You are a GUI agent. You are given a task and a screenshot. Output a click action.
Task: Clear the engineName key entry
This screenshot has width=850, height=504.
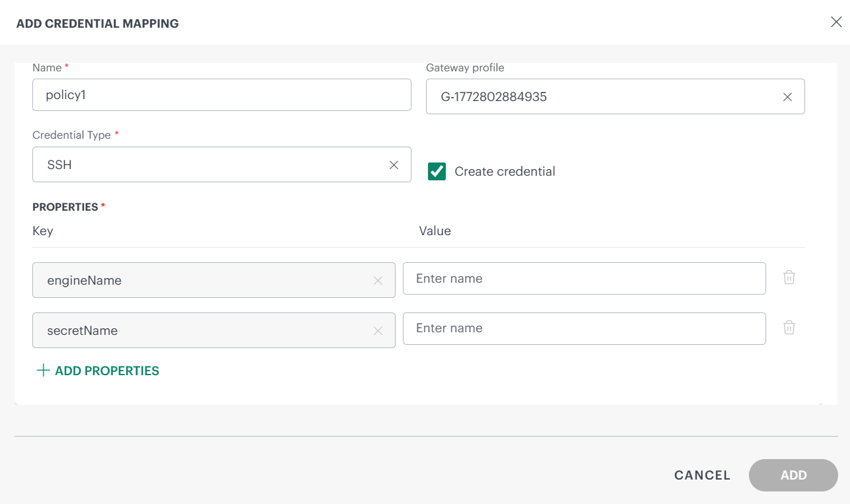click(377, 280)
